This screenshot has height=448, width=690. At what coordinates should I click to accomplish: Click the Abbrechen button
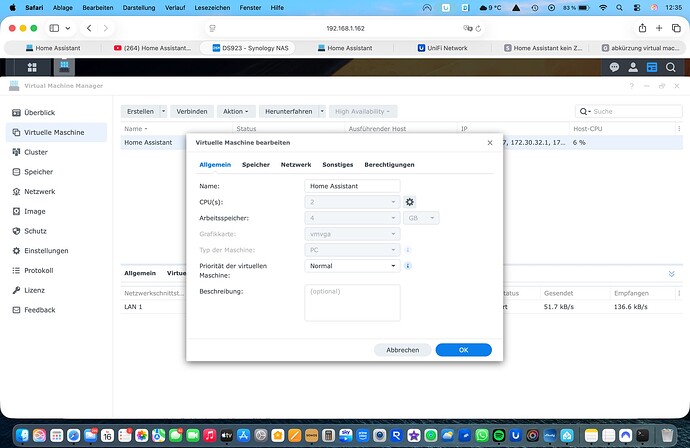(x=403, y=350)
